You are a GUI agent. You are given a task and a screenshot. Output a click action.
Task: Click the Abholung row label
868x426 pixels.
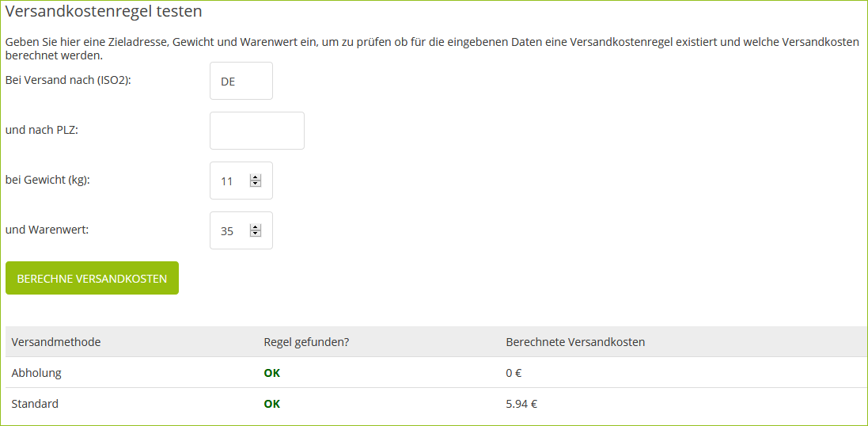(x=36, y=374)
